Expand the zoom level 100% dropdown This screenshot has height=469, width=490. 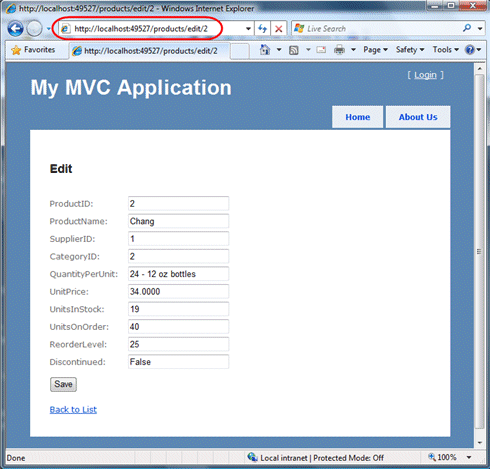tap(469, 457)
